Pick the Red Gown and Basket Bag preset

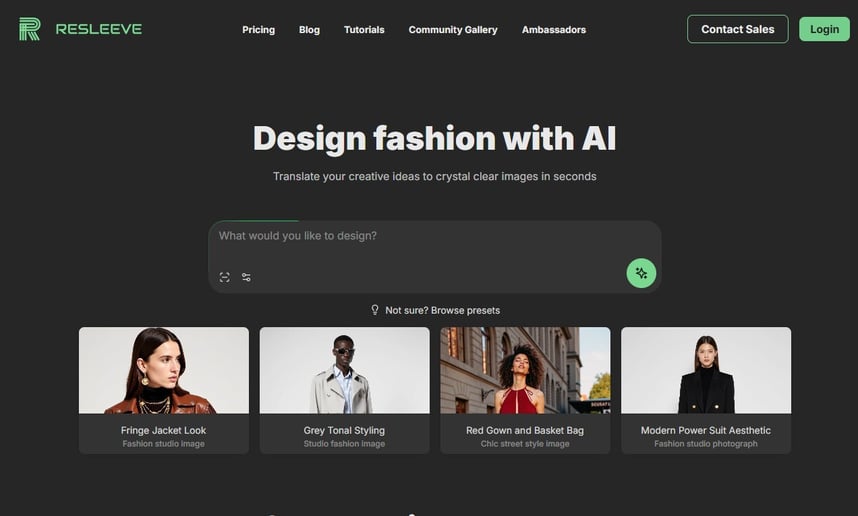pyautogui.click(x=525, y=370)
